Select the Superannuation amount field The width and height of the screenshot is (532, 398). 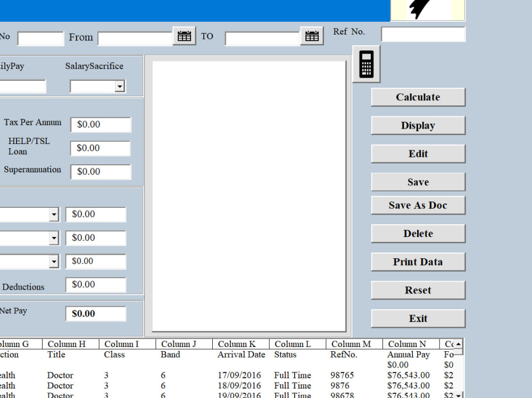(x=101, y=172)
